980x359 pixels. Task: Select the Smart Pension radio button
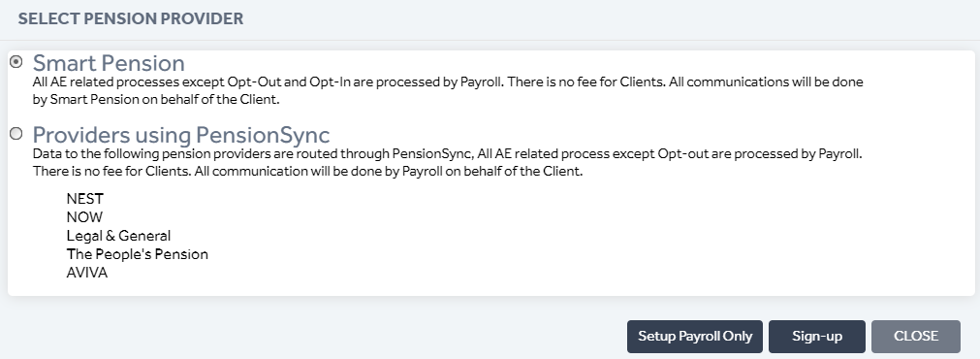16,62
